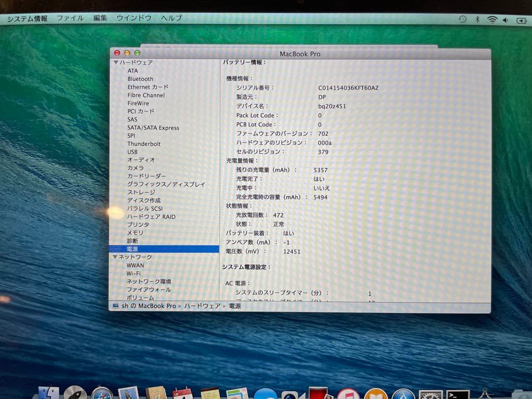The height and width of the screenshot is (399, 532).
Task: Open the Time Machine menu bar icon
Action: coord(462,20)
